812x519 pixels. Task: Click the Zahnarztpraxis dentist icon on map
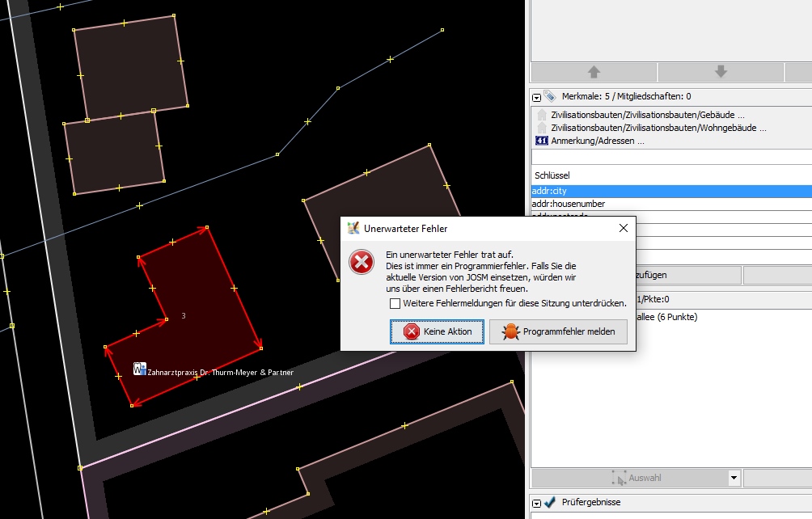click(x=139, y=369)
